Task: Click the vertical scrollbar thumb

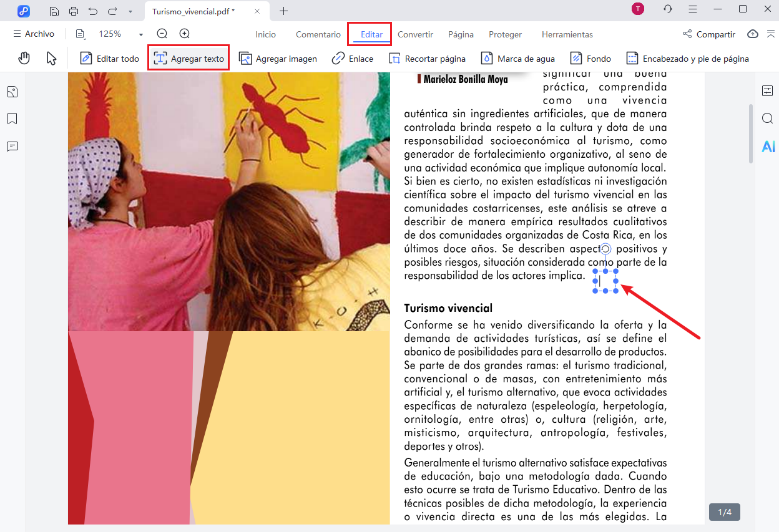Action: (x=751, y=134)
